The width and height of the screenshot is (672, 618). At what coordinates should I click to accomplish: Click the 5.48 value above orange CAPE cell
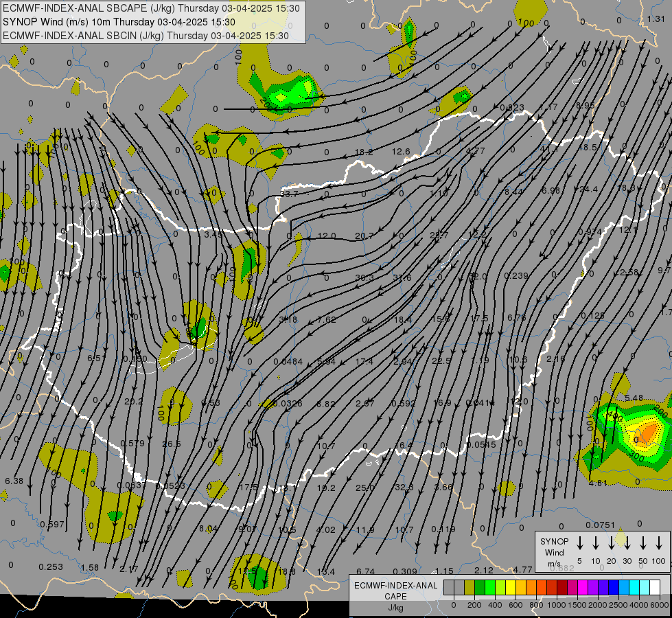pyautogui.click(x=634, y=398)
